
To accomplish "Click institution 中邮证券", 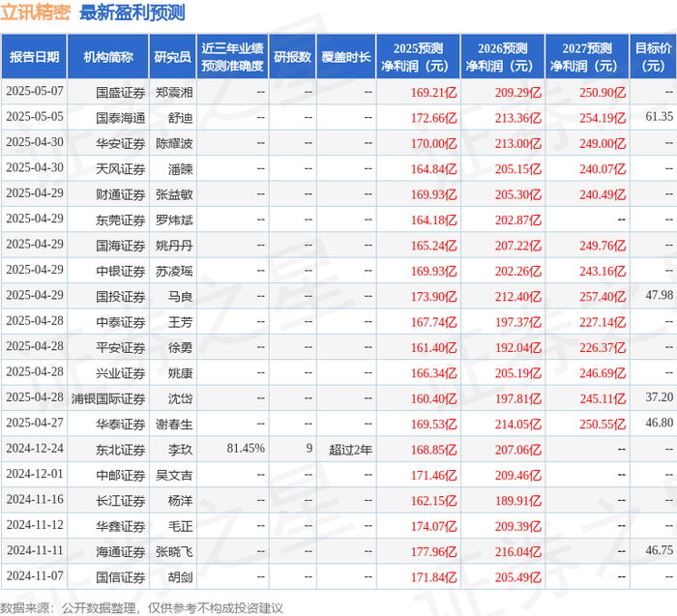I will (x=121, y=475).
